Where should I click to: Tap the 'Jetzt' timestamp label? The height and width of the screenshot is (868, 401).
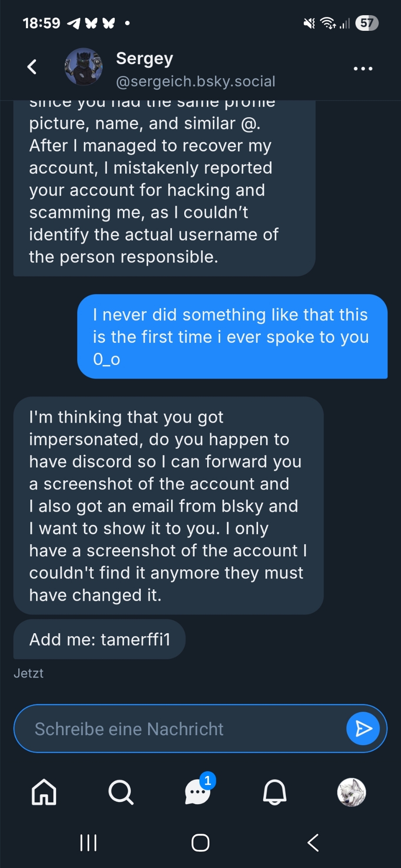(x=29, y=673)
